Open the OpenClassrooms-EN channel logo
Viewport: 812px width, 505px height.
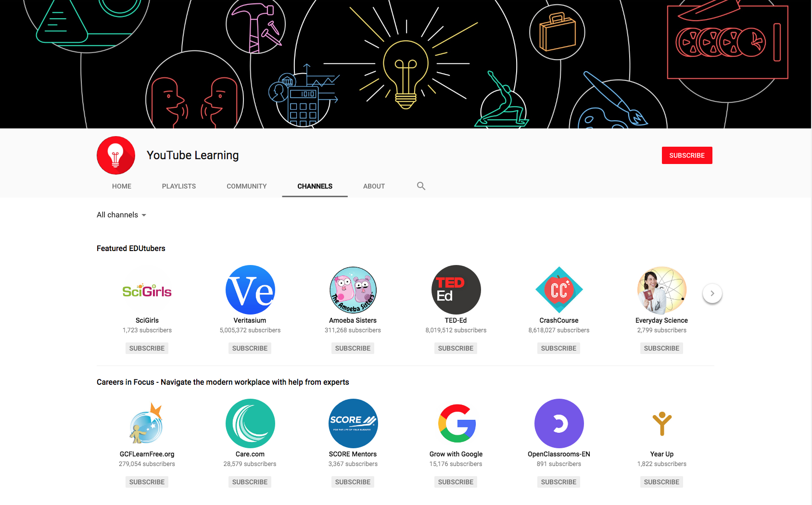coord(559,424)
